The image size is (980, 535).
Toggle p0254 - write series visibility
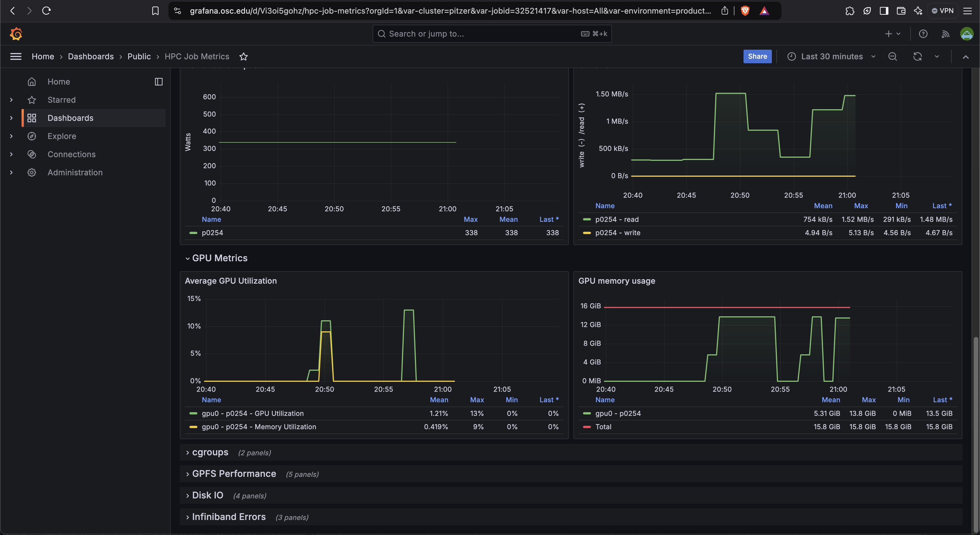(x=617, y=233)
